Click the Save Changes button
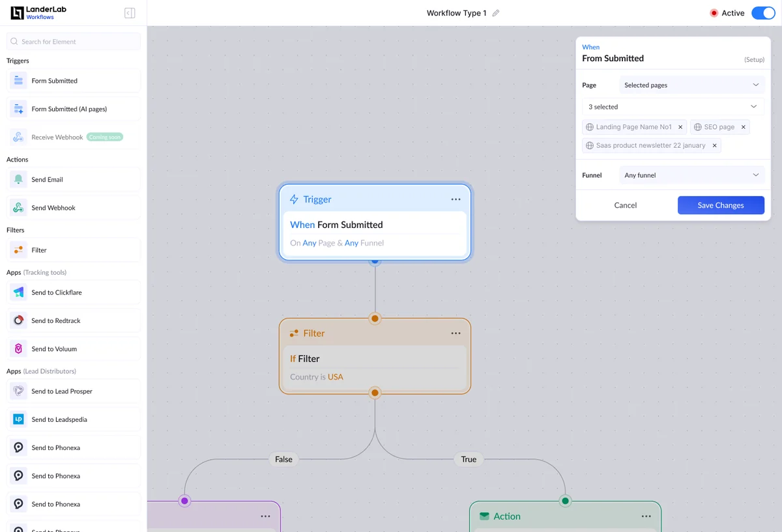 [721, 205]
